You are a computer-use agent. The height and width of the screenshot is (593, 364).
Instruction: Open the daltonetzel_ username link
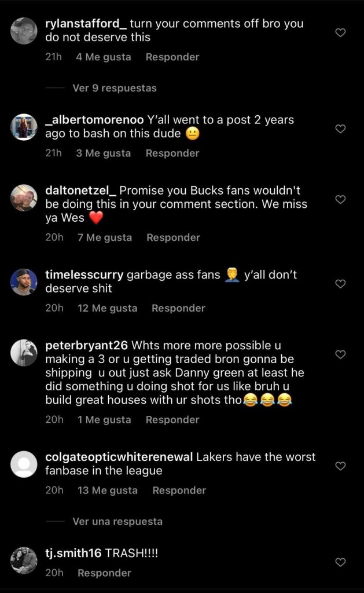click(81, 191)
